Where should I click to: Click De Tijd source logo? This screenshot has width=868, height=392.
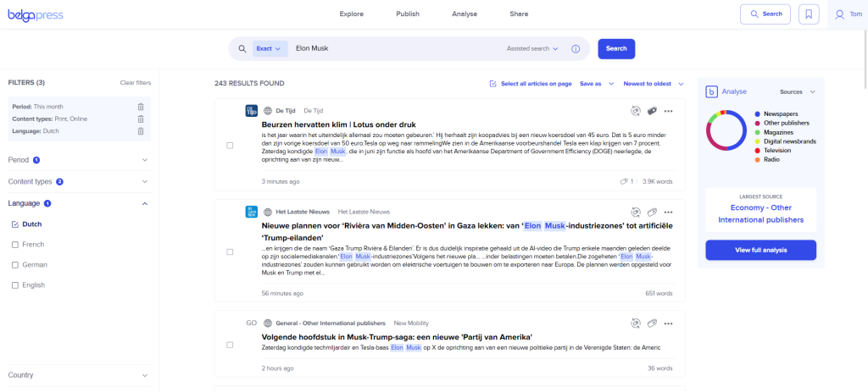point(251,111)
